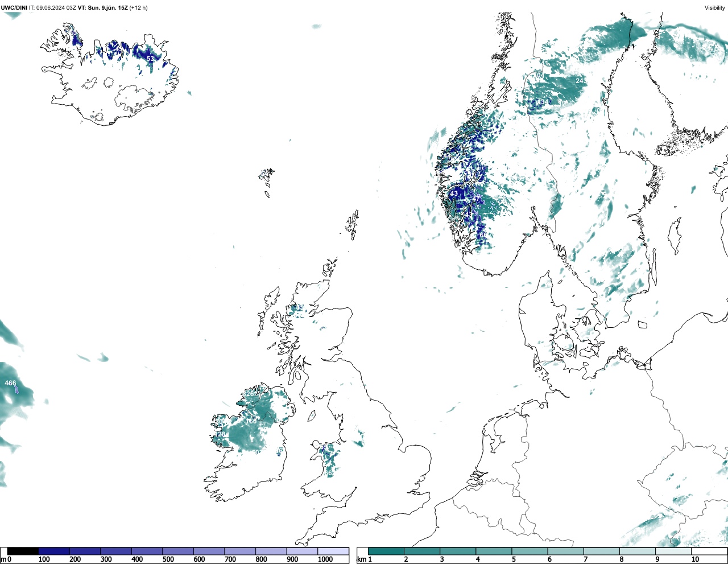Click the '500' tick label on meter scale
The width and height of the screenshot is (728, 564).
pos(168,559)
